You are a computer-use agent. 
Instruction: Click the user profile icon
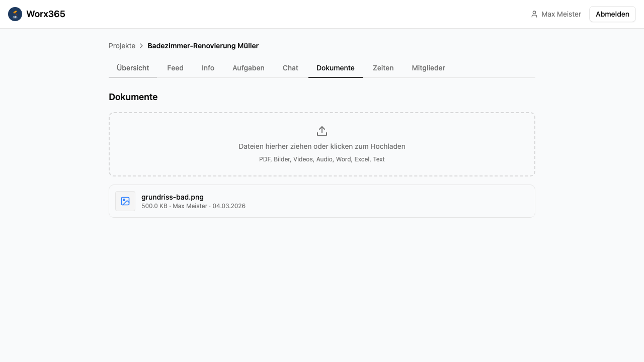(534, 14)
